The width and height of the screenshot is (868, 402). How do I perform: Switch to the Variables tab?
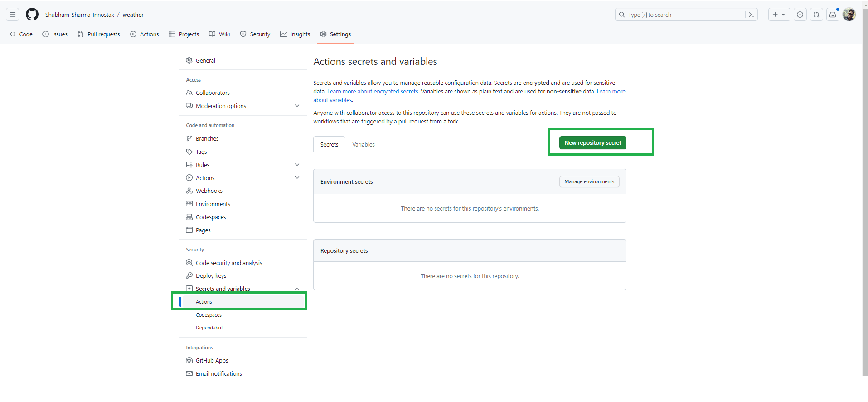tap(364, 144)
